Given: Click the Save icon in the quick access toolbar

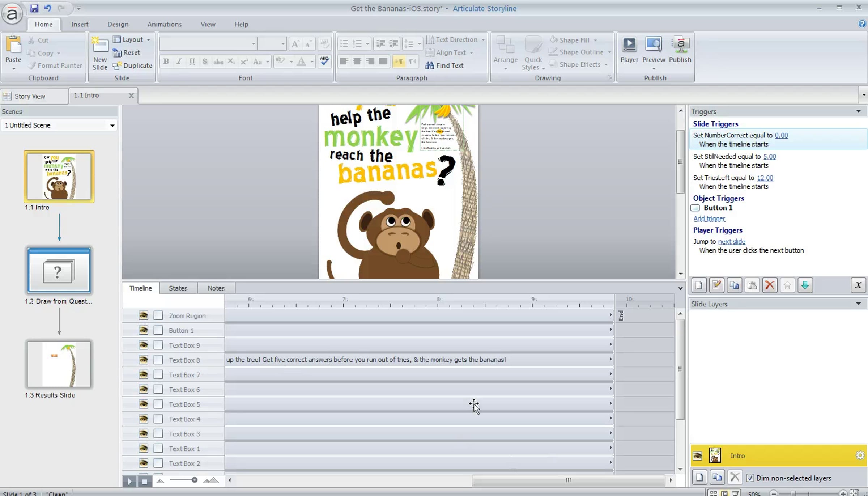Looking at the screenshot, I should pyautogui.click(x=34, y=8).
